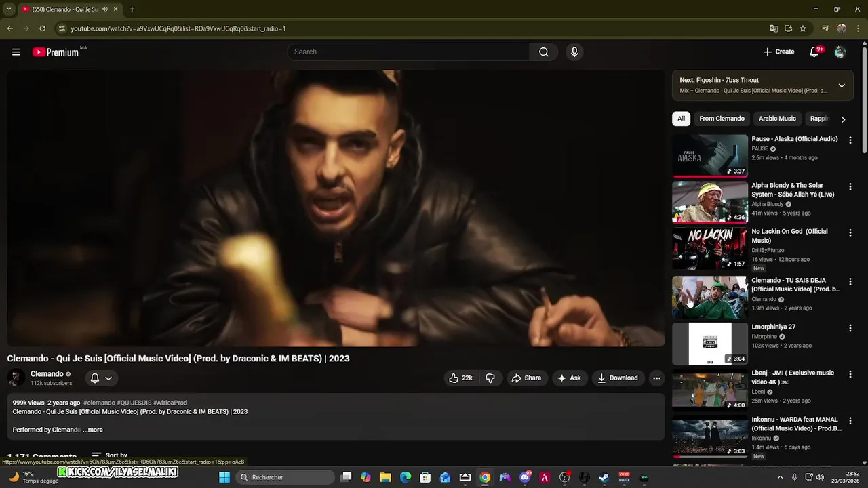Open Google Translate icon in address bar
This screenshot has width=868, height=488.
tap(774, 28)
